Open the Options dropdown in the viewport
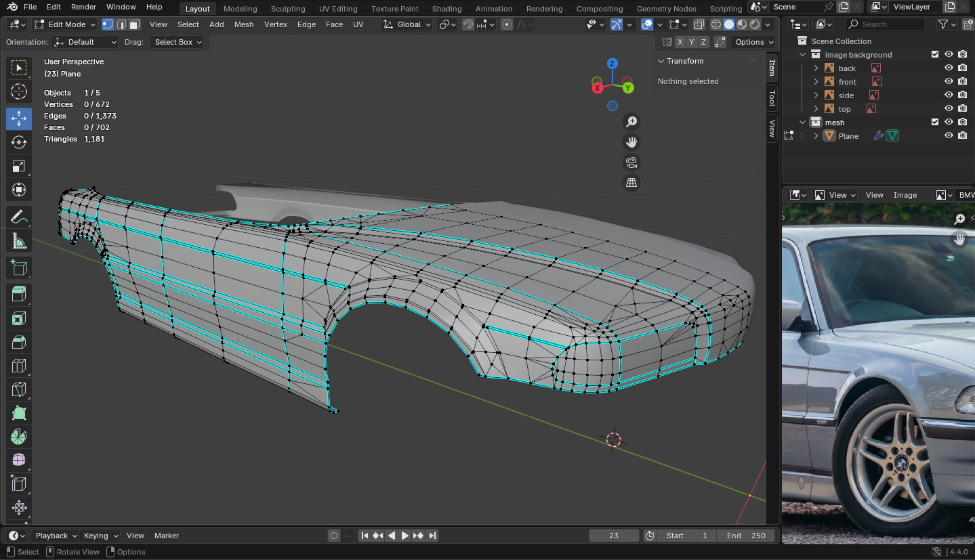975x560 pixels. (753, 42)
